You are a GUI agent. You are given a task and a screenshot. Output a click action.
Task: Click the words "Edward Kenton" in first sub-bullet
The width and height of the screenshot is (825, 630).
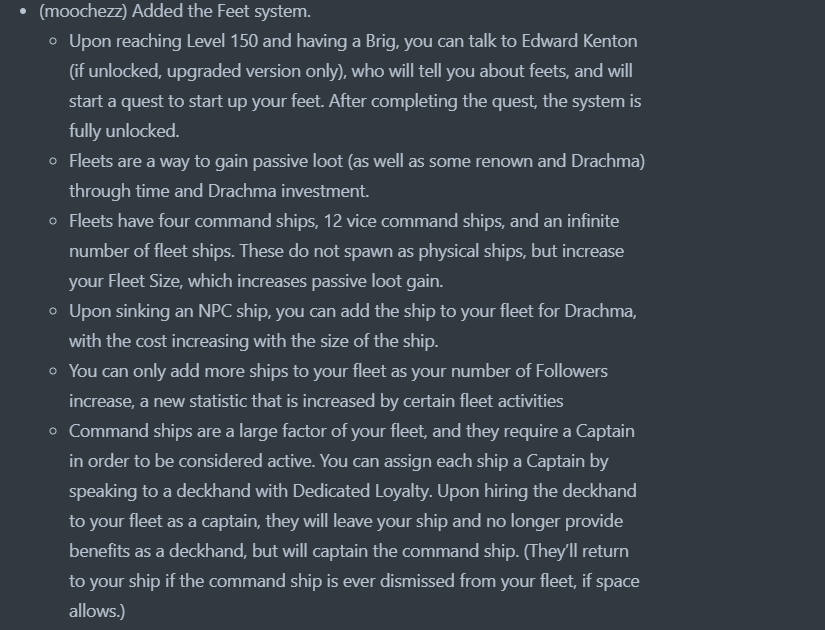(579, 41)
